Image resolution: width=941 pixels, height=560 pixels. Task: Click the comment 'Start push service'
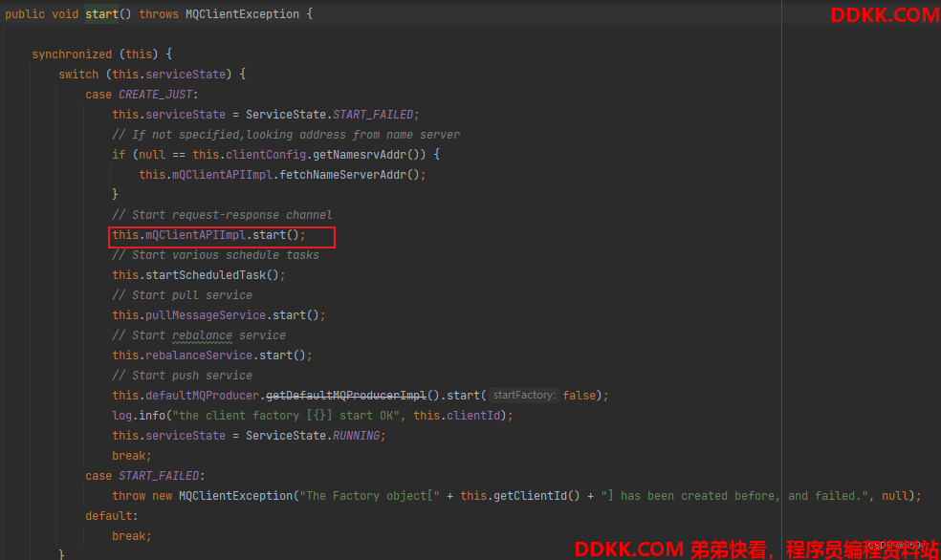click(x=182, y=376)
